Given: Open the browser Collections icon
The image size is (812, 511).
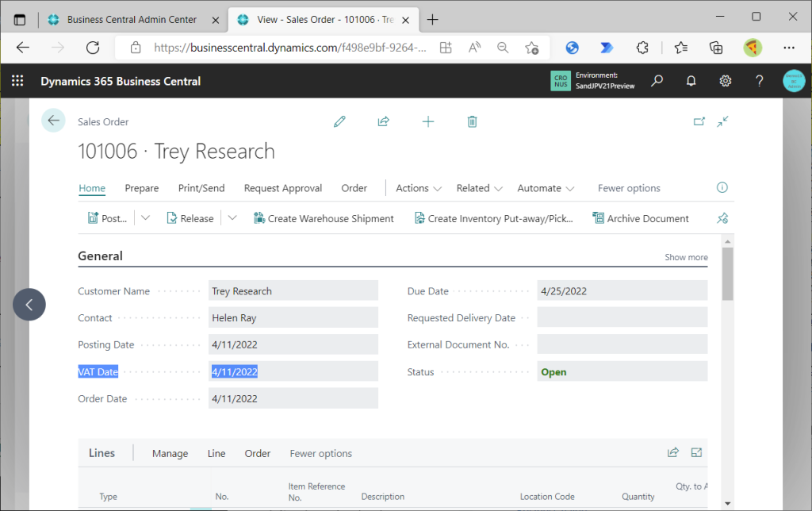Looking at the screenshot, I should 716,48.
